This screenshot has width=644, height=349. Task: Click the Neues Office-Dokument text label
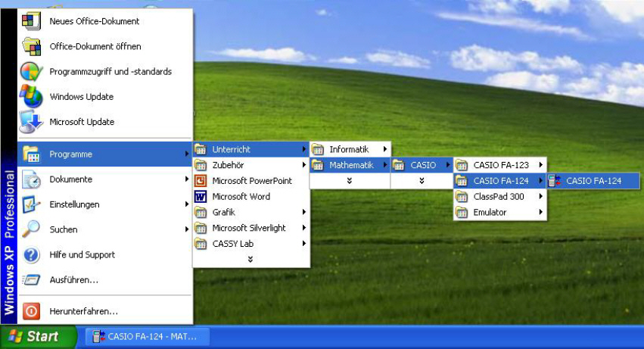95,21
